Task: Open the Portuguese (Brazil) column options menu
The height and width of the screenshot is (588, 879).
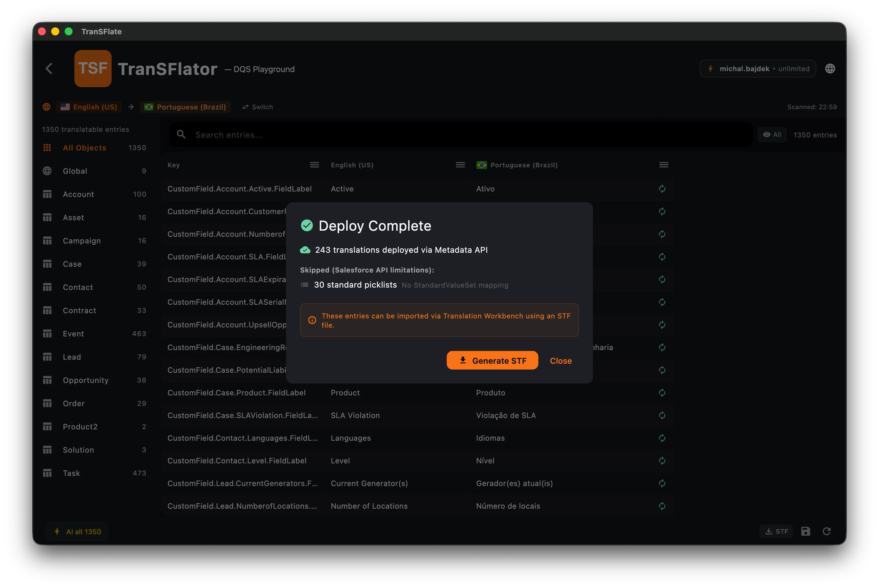Action: [x=663, y=165]
